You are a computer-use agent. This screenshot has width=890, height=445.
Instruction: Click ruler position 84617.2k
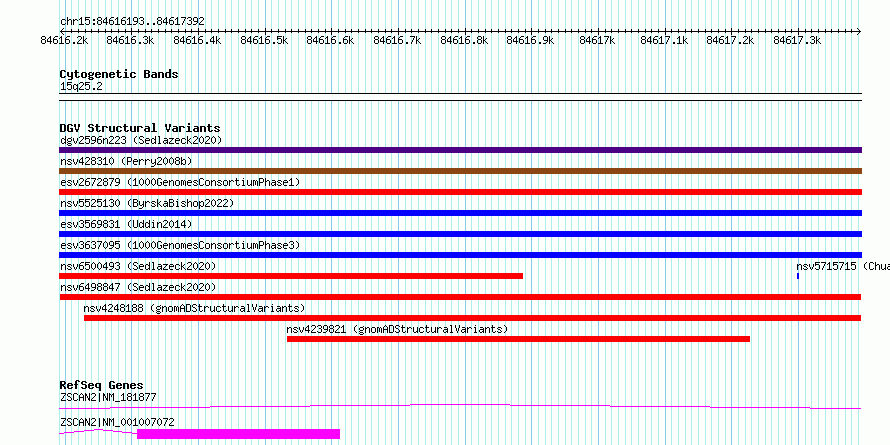731,40
